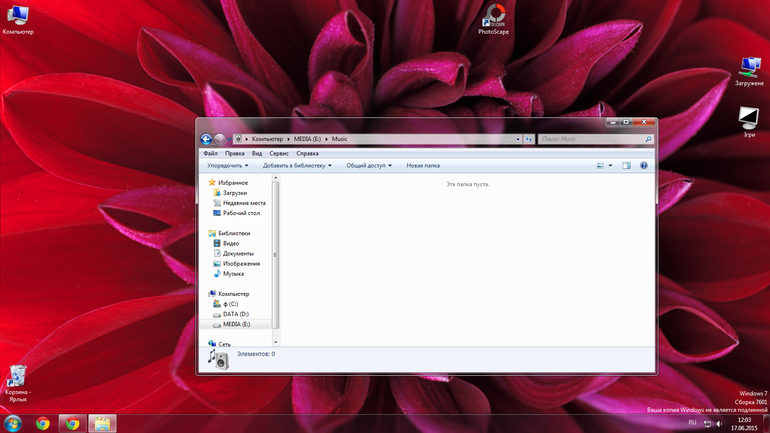Click the refresh button next to address bar
The width and height of the screenshot is (770, 433).
click(529, 139)
